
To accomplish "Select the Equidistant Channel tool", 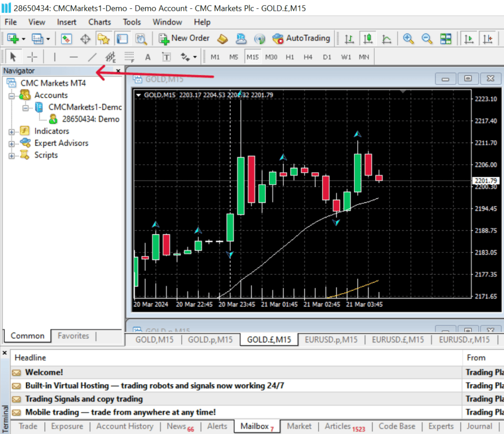I will [111, 57].
